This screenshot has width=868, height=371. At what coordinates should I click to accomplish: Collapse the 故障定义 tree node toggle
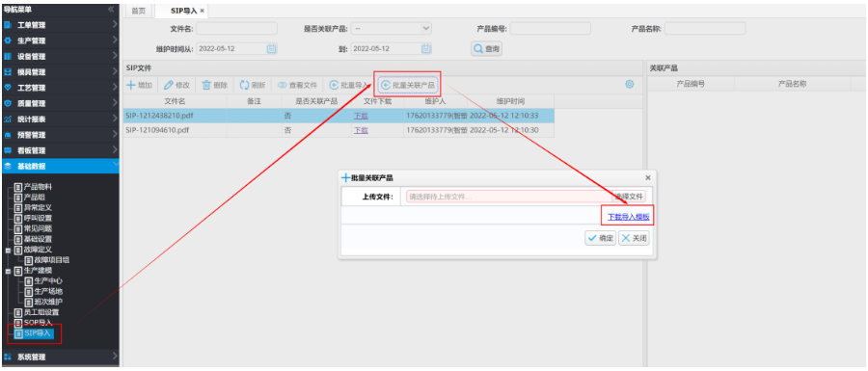(x=8, y=250)
